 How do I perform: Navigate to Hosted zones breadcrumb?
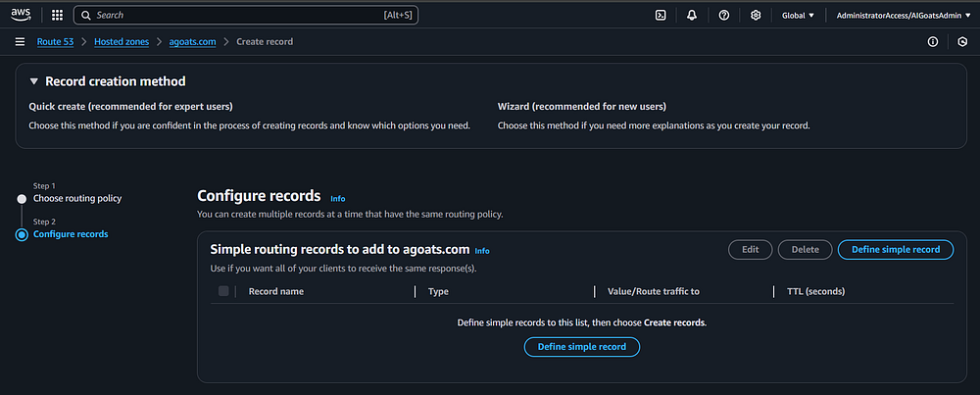pos(122,41)
